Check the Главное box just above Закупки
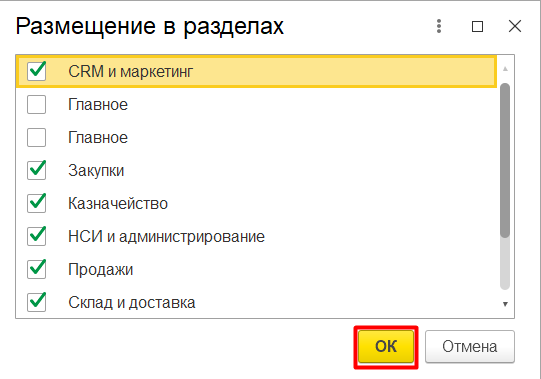The width and height of the screenshot is (541, 379). [37, 137]
